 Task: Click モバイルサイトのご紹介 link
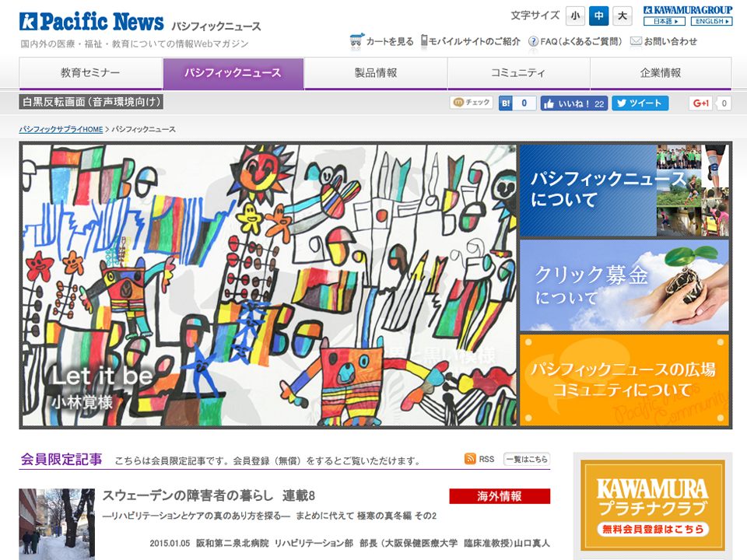pyautogui.click(x=475, y=42)
